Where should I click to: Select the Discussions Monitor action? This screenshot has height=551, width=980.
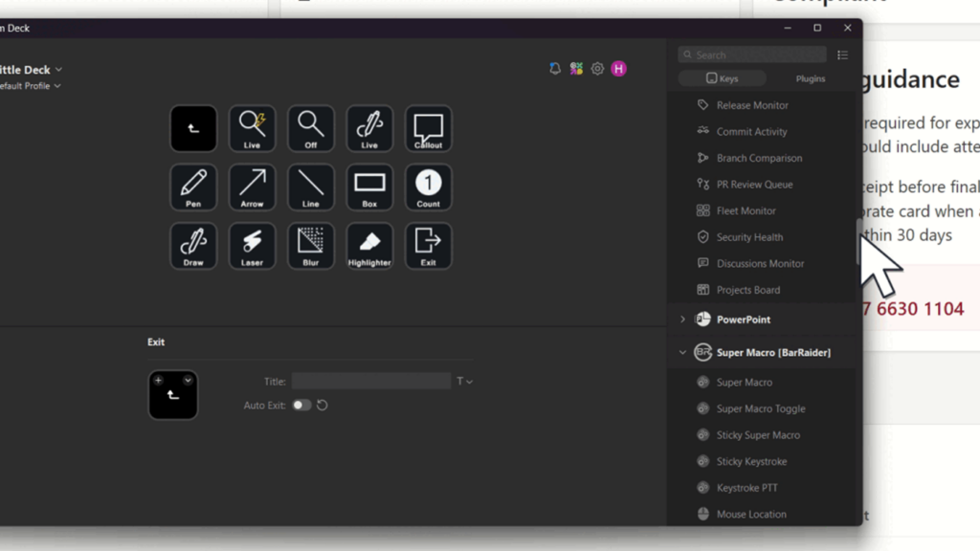761,264
